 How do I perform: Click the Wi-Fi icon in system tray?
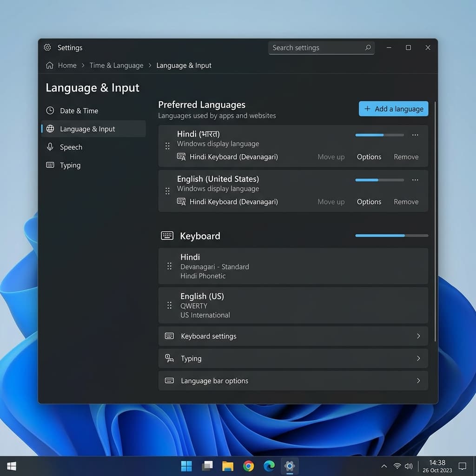pos(397,466)
